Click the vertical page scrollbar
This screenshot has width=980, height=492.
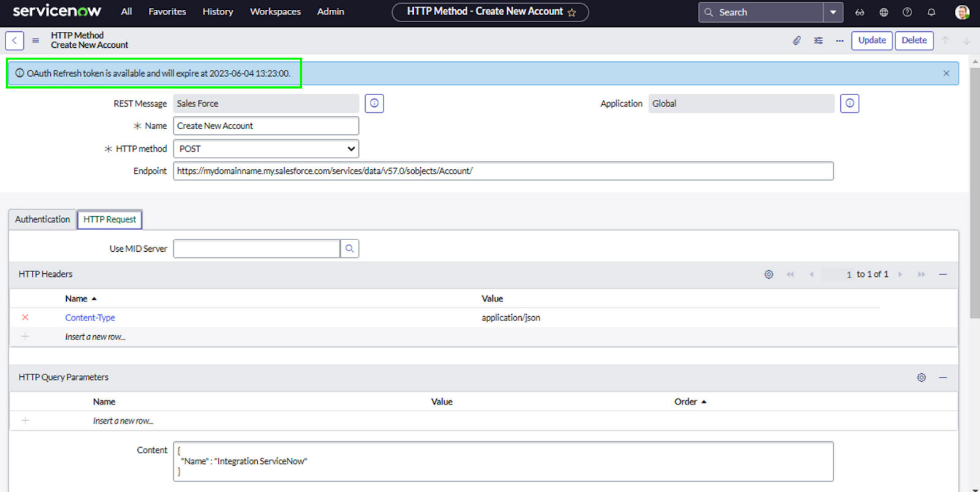coord(974,193)
